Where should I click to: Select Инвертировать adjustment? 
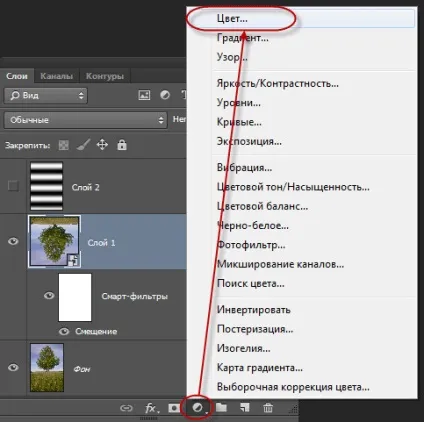coord(302,310)
